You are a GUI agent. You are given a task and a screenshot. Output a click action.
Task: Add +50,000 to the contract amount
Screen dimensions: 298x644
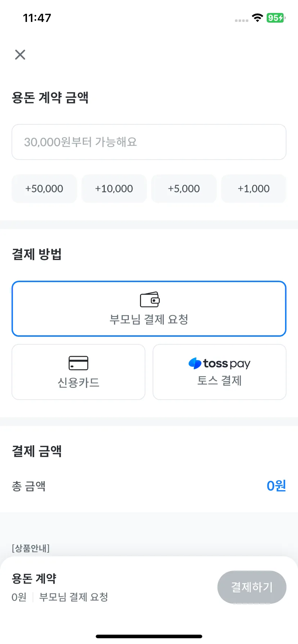coord(44,189)
